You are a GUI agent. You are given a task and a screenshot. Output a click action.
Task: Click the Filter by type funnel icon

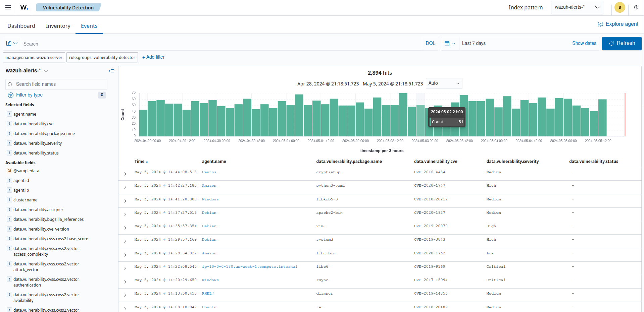tap(10, 95)
